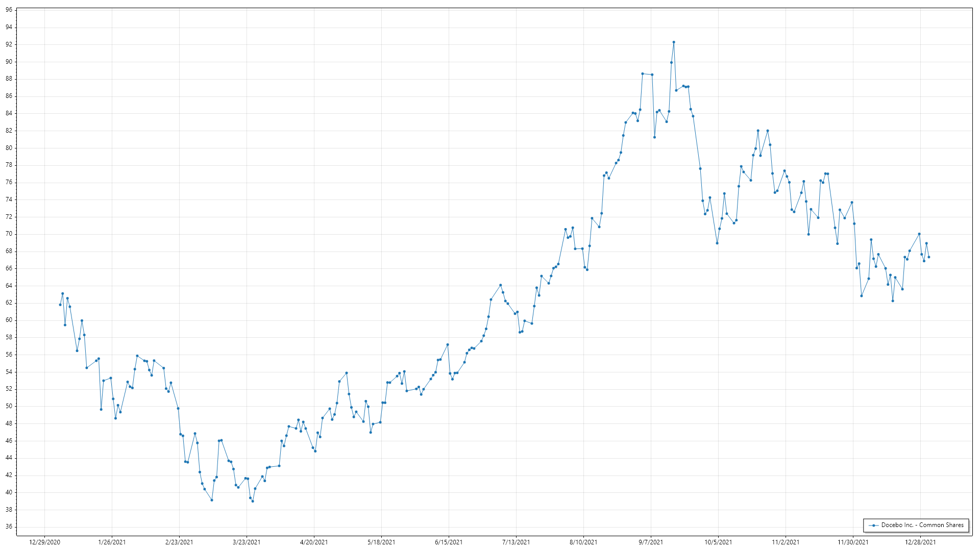The height and width of the screenshot is (551, 980).
Task: Click the 1/26/2021 x-axis date label
Action: [x=112, y=542]
